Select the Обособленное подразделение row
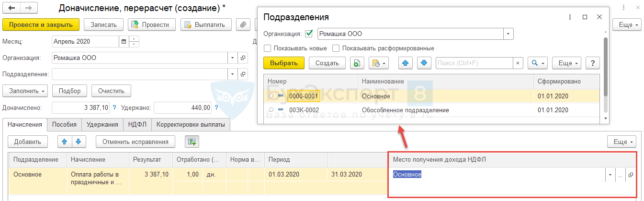 [x=405, y=110]
